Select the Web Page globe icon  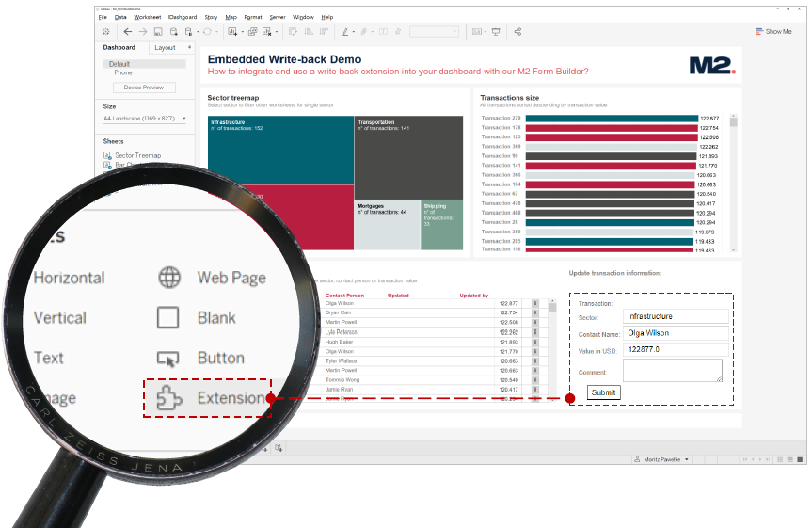pyautogui.click(x=168, y=278)
